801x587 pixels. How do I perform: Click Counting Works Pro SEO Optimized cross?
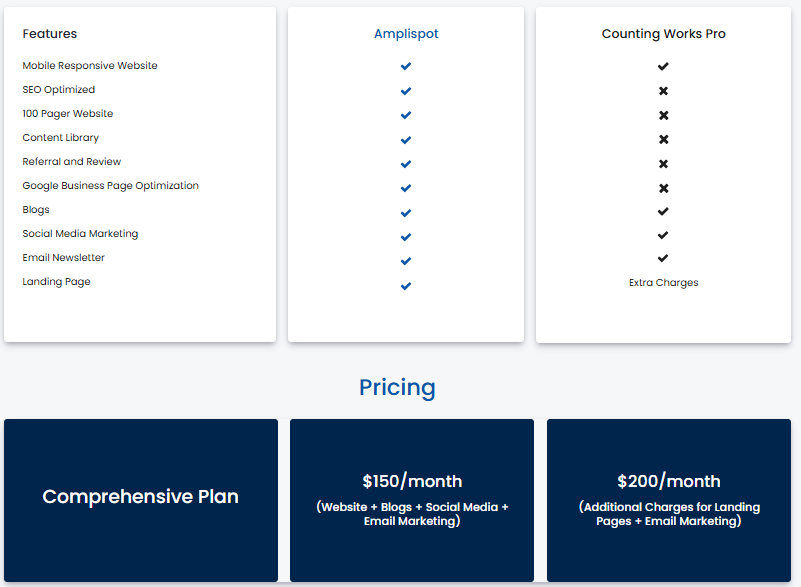pos(663,90)
